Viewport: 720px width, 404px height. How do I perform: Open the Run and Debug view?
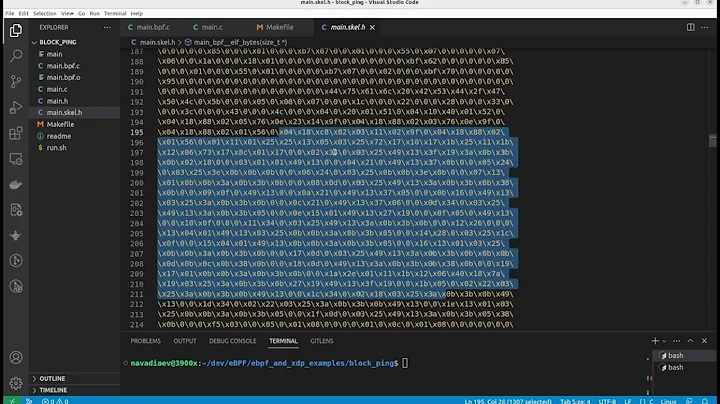tap(16, 107)
